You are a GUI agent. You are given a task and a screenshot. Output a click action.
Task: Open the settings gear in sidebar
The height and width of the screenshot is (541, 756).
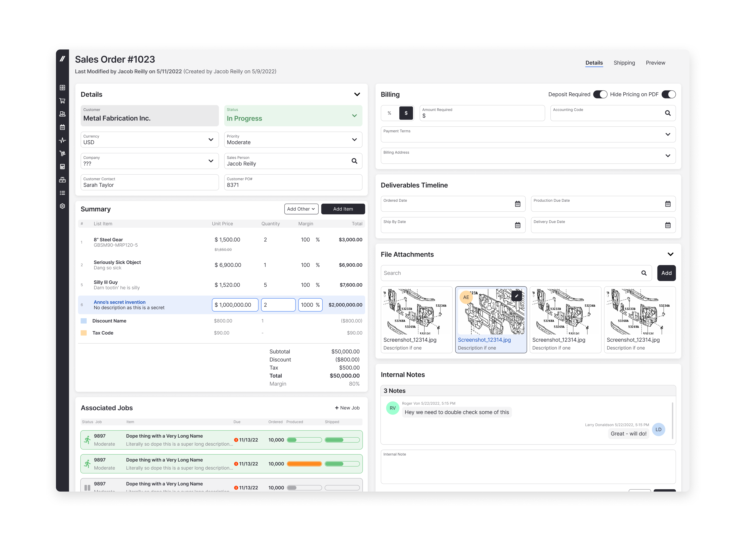62,206
